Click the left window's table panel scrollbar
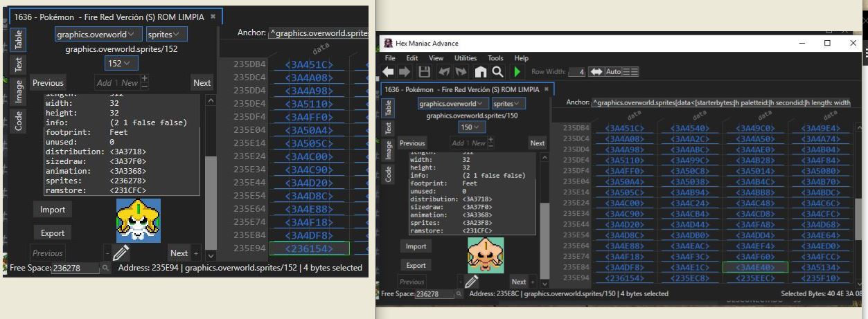Viewport: 868px width, 319px height. click(x=211, y=173)
